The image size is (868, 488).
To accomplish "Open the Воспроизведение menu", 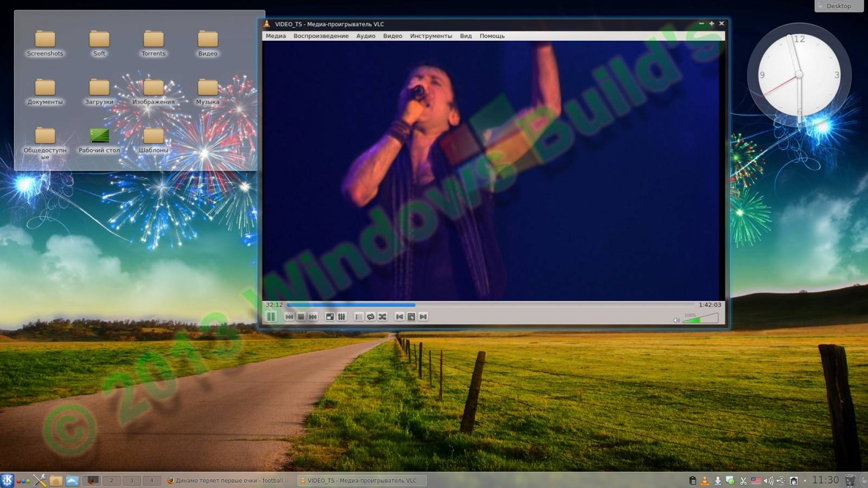I will pos(321,36).
